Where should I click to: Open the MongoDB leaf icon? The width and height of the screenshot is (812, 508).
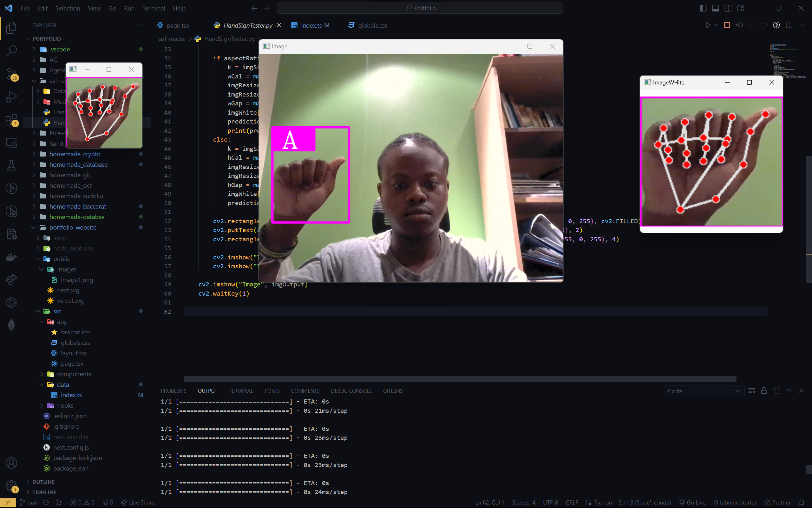pyautogui.click(x=11, y=325)
